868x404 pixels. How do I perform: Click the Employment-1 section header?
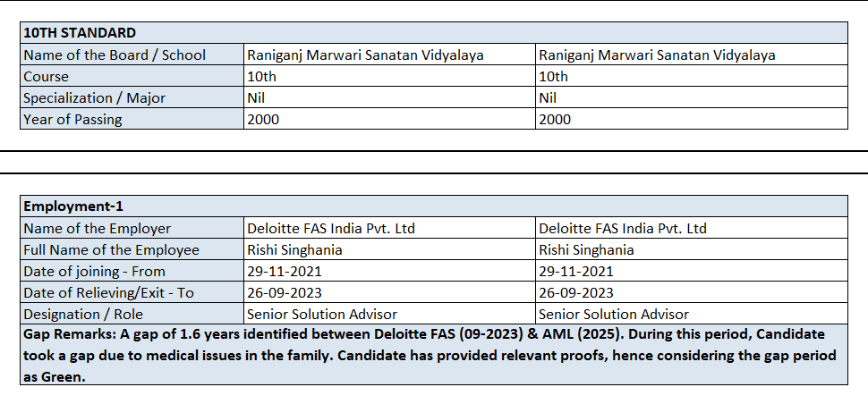[73, 206]
